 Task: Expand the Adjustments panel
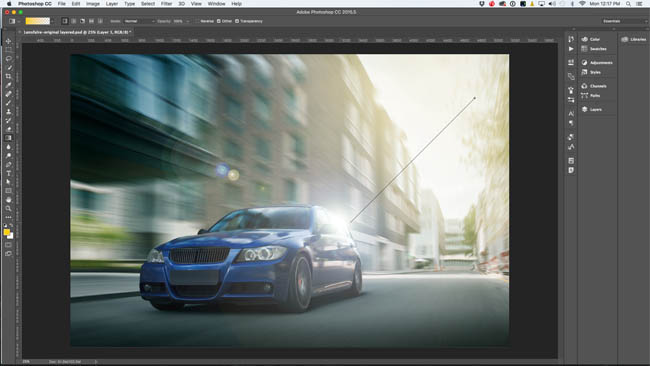597,63
